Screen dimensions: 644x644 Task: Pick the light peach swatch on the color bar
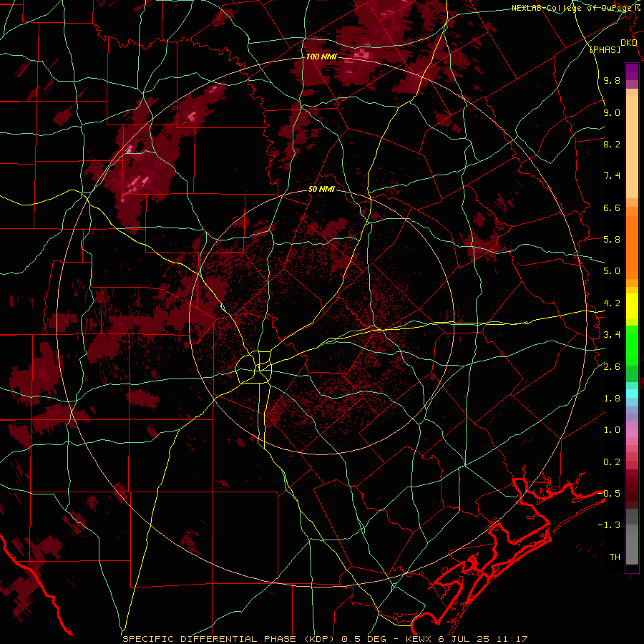[x=632, y=147]
